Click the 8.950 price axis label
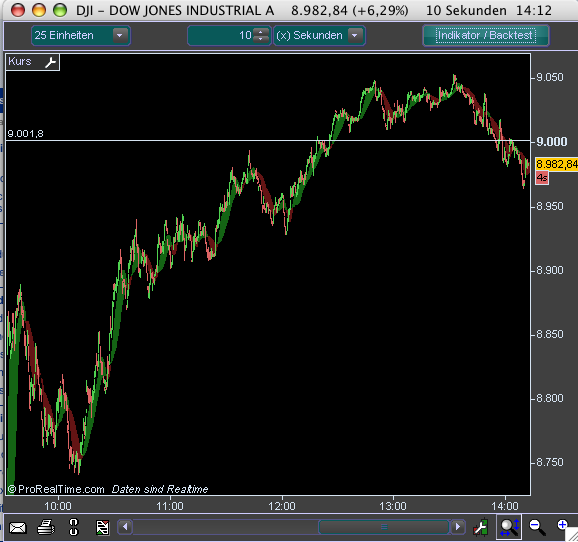The width and height of the screenshot is (578, 542). click(x=550, y=206)
